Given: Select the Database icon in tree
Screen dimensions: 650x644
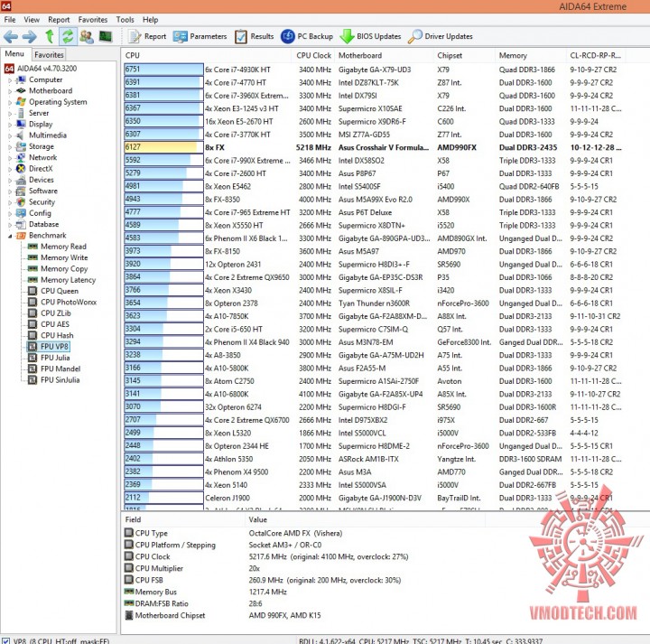Looking at the screenshot, I should click(21, 224).
